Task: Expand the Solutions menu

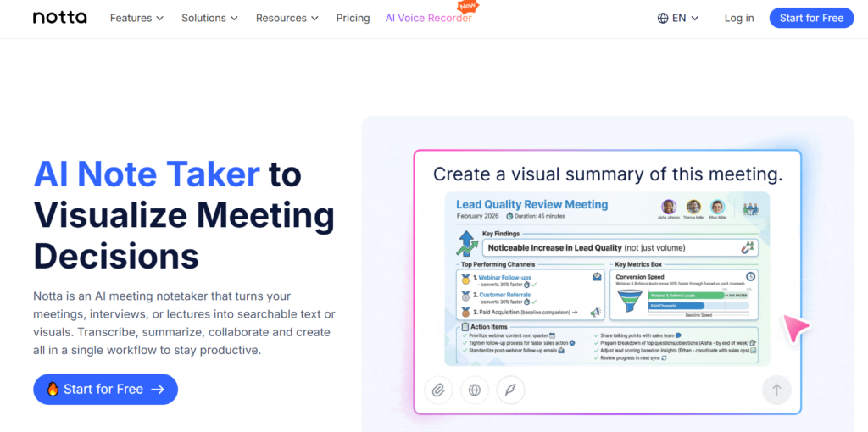Action: pos(210,18)
